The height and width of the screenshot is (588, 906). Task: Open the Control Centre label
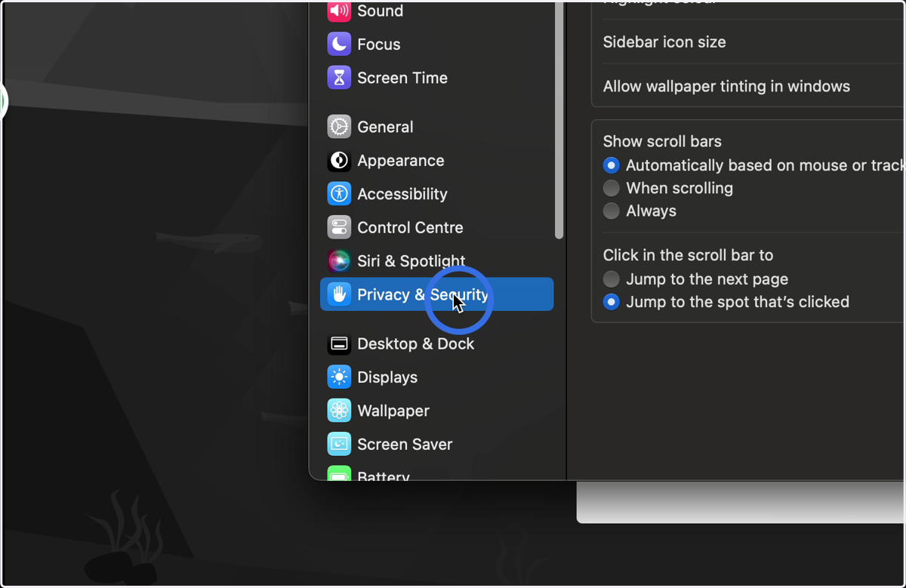point(410,227)
